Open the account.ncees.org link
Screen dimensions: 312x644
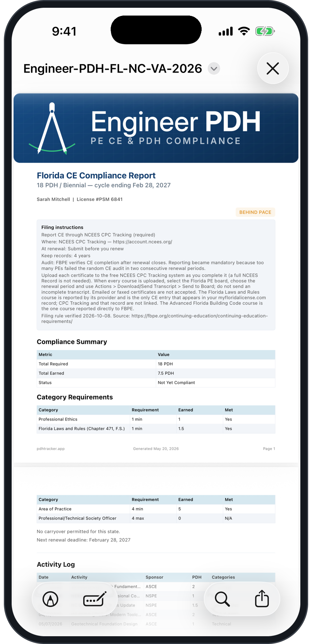pos(142,242)
